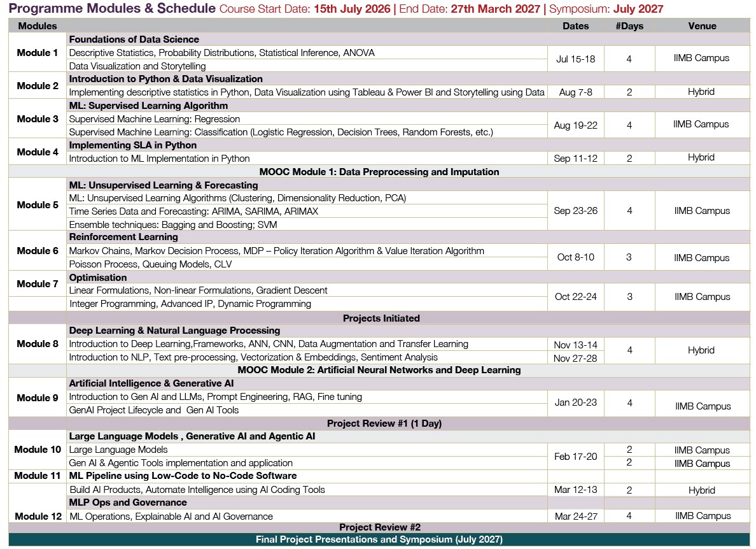Click the Final Project Presentations and Symposium banner
The width and height of the screenshot is (756, 549).
pyautogui.click(x=379, y=539)
